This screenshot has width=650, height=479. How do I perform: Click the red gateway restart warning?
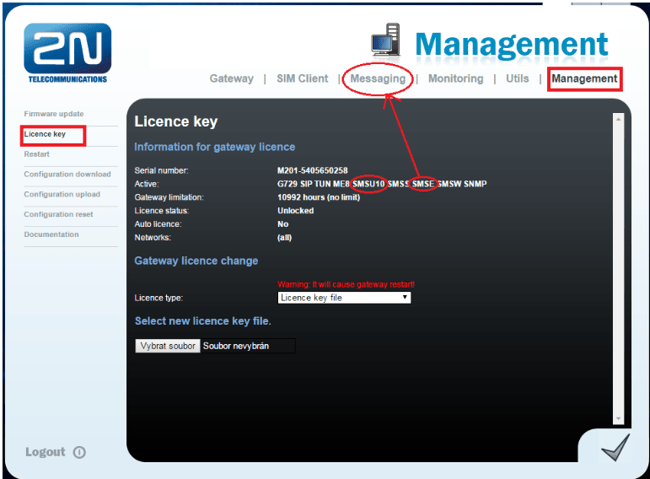point(346,284)
